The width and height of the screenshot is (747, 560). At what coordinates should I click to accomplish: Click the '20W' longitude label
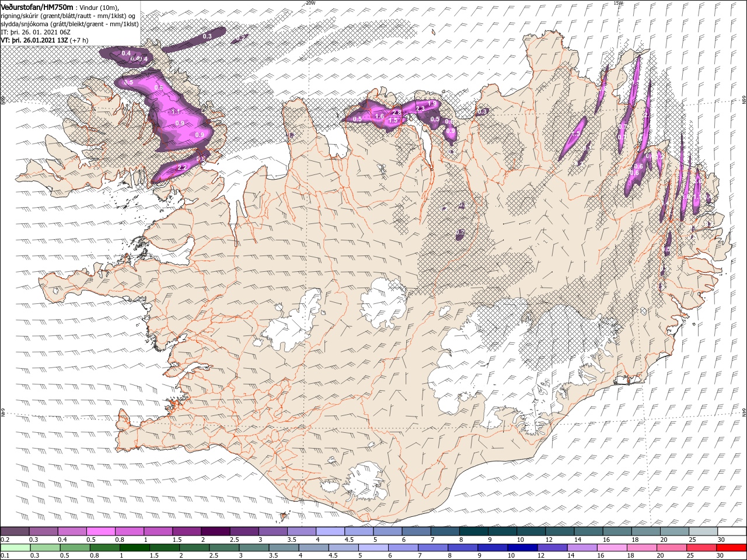[310, 3]
